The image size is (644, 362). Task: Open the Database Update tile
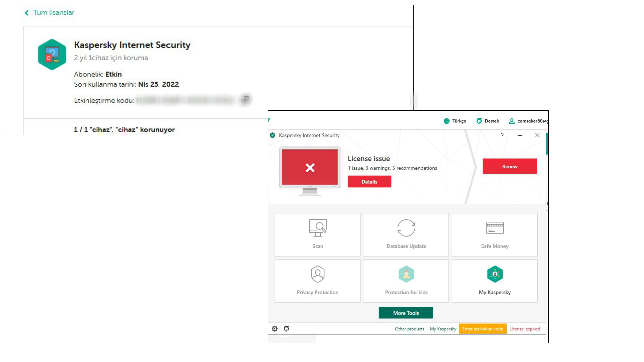pyautogui.click(x=406, y=234)
